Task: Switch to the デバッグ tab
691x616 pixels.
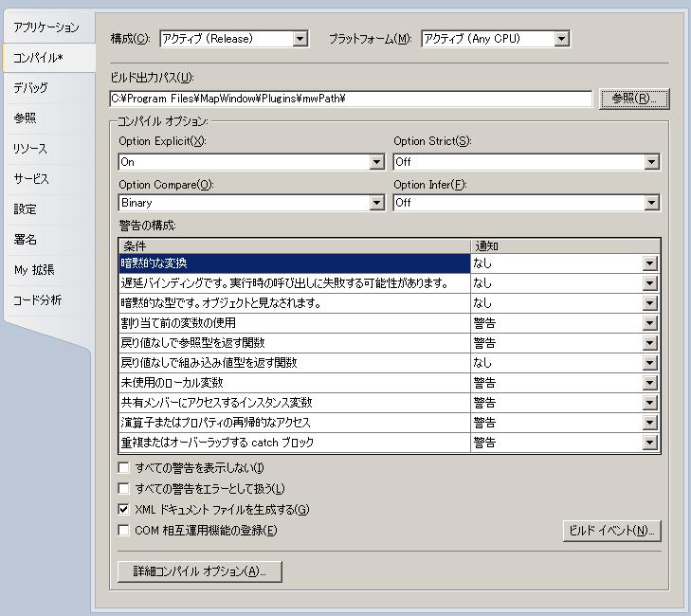Action: coord(30,88)
